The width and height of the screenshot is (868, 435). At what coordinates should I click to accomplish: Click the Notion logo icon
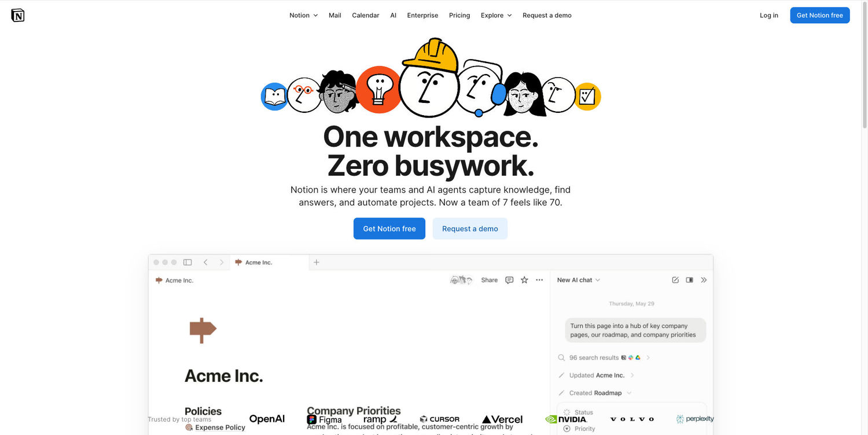point(18,15)
